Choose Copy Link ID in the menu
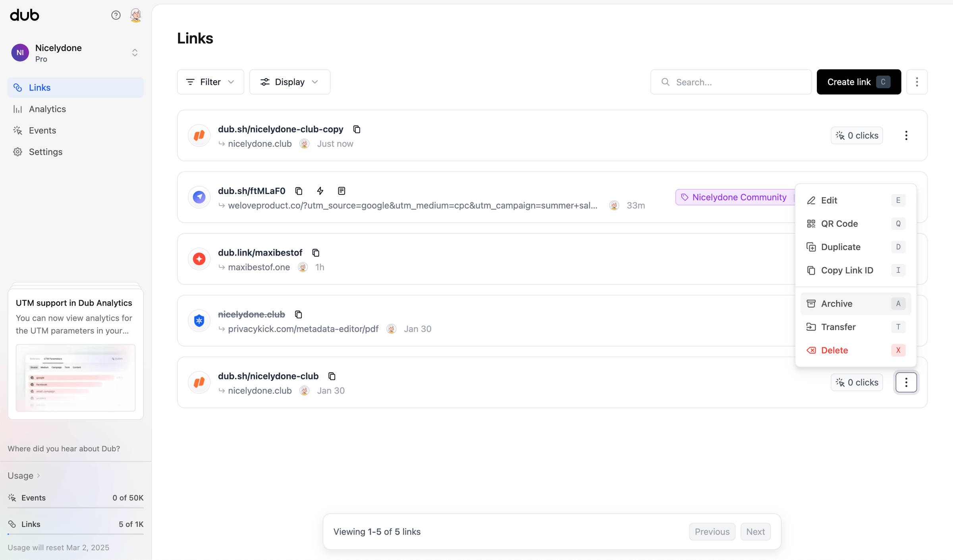This screenshot has height=560, width=953. pyautogui.click(x=855, y=270)
